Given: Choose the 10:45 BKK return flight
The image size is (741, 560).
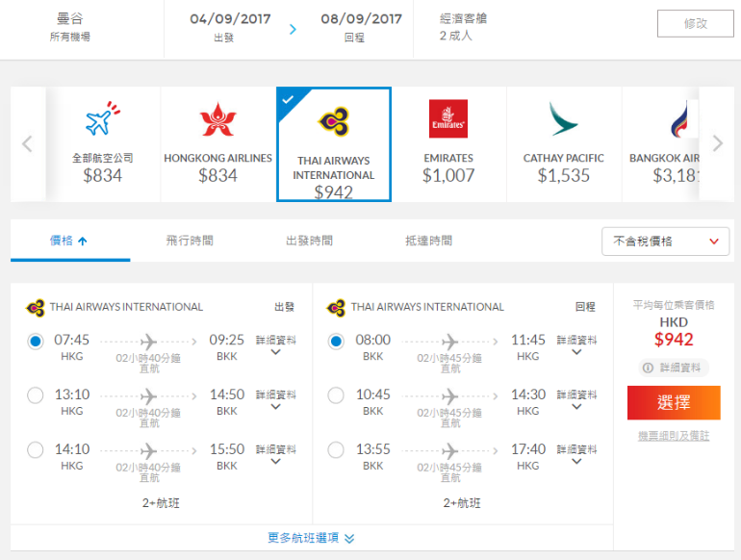Looking at the screenshot, I should [336, 395].
